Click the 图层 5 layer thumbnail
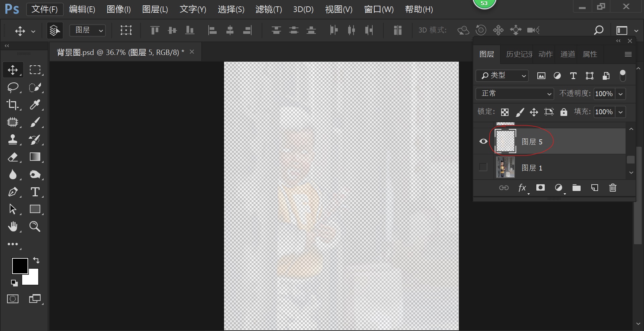The image size is (644, 331). (505, 141)
